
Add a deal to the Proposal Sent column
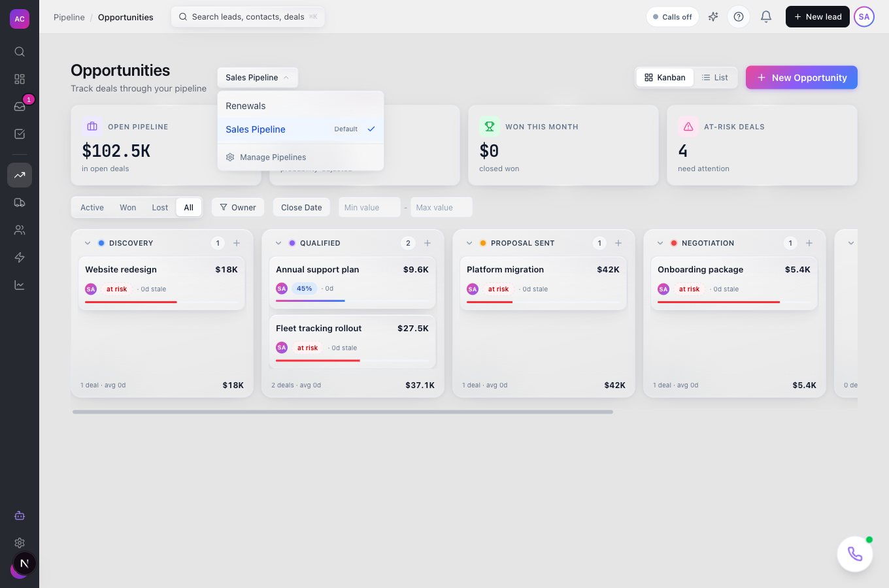(x=618, y=243)
